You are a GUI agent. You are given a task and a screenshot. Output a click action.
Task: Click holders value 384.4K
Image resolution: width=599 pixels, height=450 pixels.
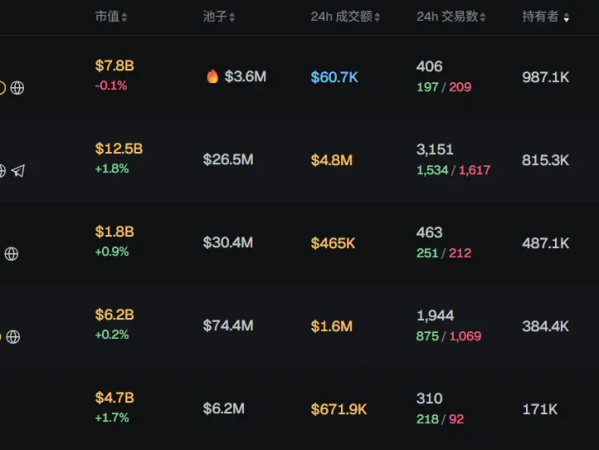point(546,326)
